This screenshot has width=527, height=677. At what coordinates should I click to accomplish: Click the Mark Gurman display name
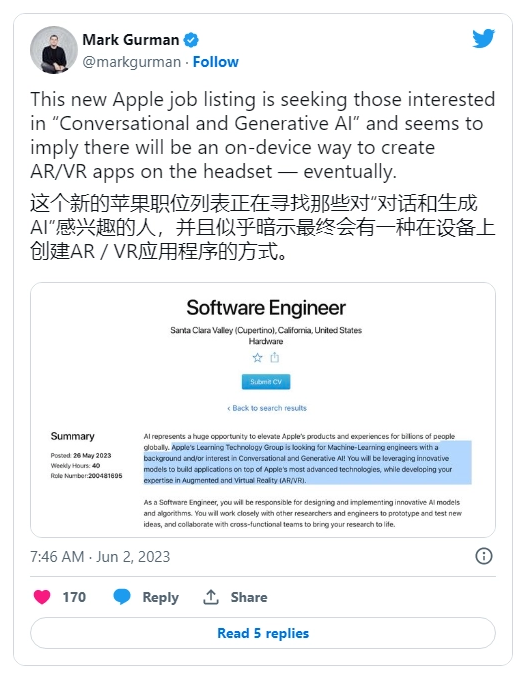click(130, 40)
